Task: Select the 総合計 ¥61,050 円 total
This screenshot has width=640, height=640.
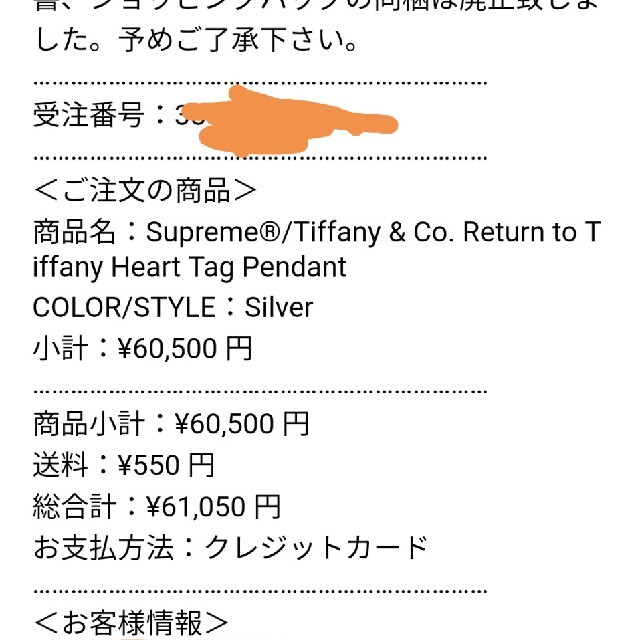Action: click(x=157, y=507)
